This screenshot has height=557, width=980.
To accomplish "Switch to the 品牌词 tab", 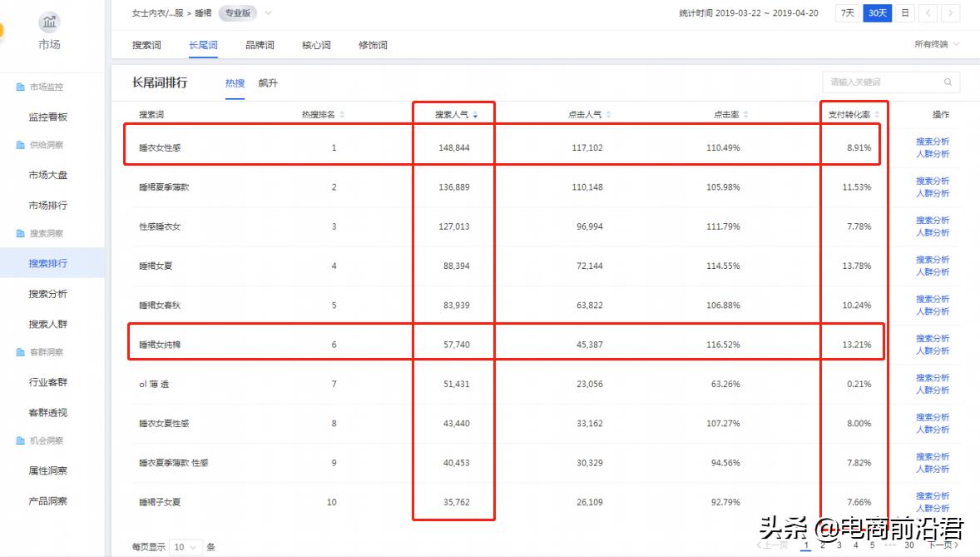I will (x=259, y=45).
